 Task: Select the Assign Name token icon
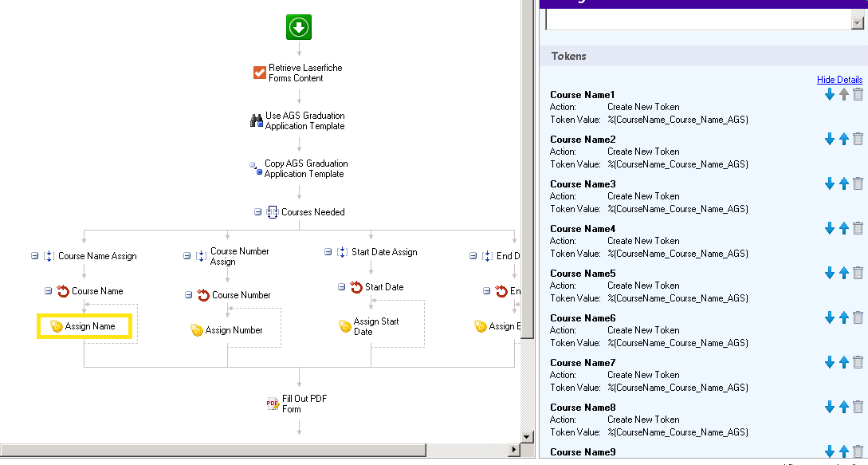coord(56,326)
